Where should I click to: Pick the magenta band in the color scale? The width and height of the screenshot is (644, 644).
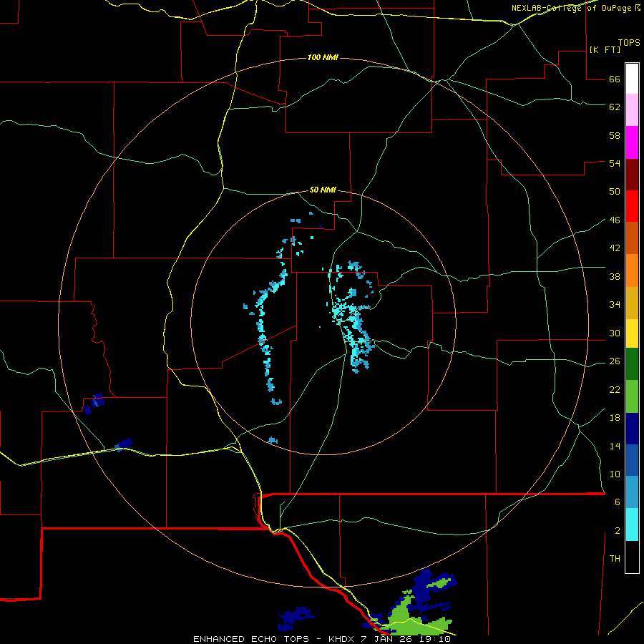click(632, 142)
